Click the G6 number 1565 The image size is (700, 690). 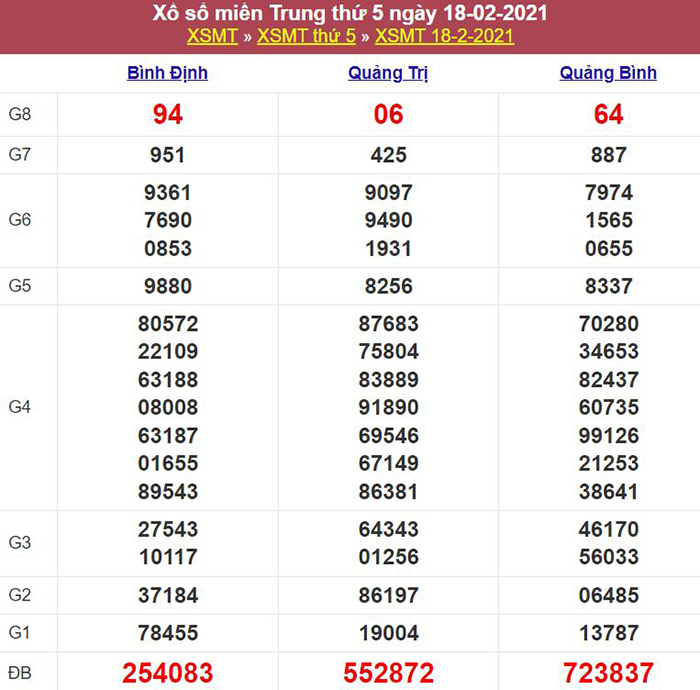point(609,220)
